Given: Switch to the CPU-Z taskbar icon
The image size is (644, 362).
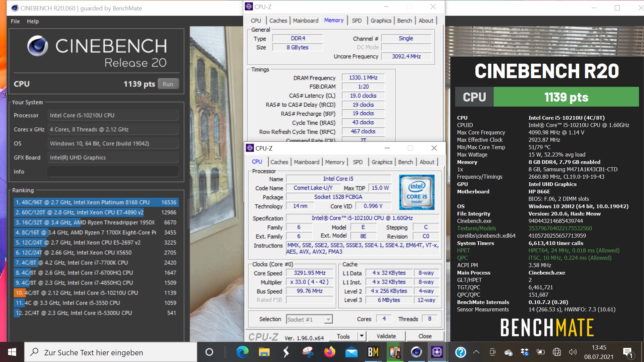Looking at the screenshot, I should (437, 352).
